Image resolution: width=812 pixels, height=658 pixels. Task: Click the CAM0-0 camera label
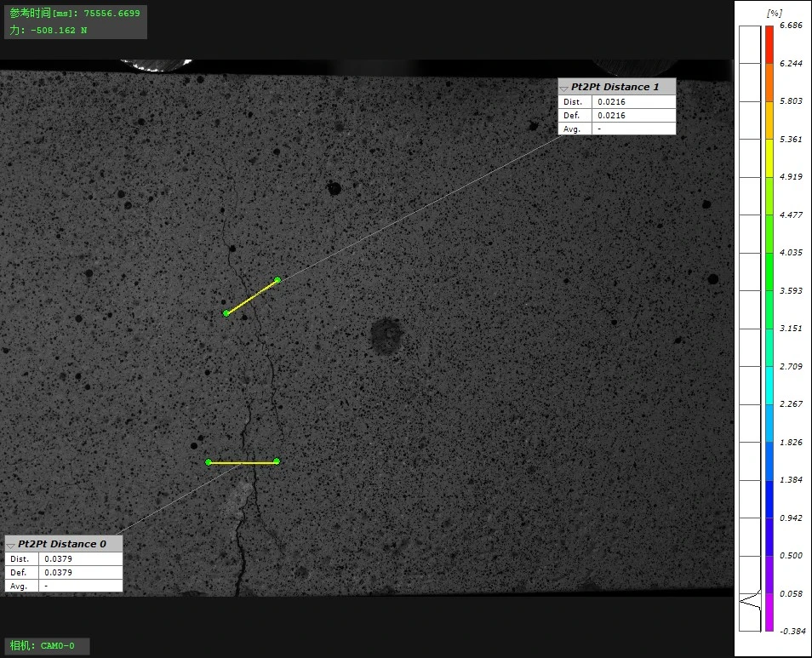47,646
